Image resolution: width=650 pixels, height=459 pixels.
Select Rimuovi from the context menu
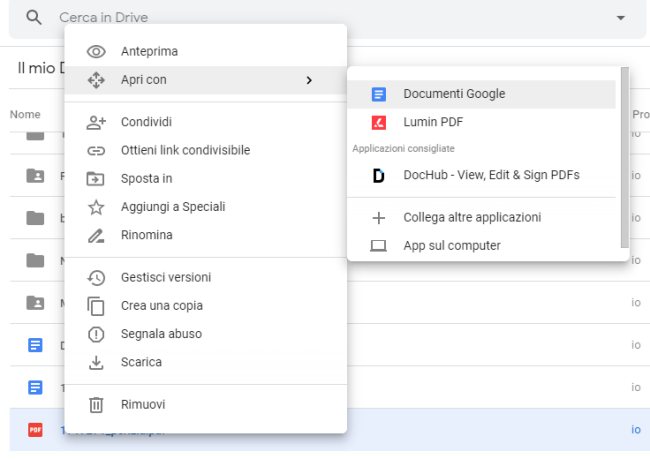[x=206, y=404]
